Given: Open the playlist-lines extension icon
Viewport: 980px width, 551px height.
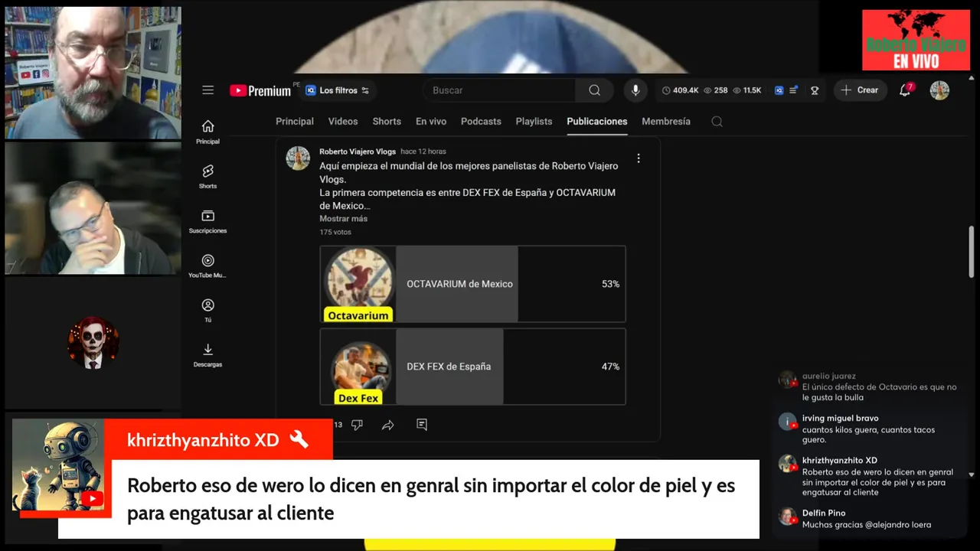Looking at the screenshot, I should point(793,90).
